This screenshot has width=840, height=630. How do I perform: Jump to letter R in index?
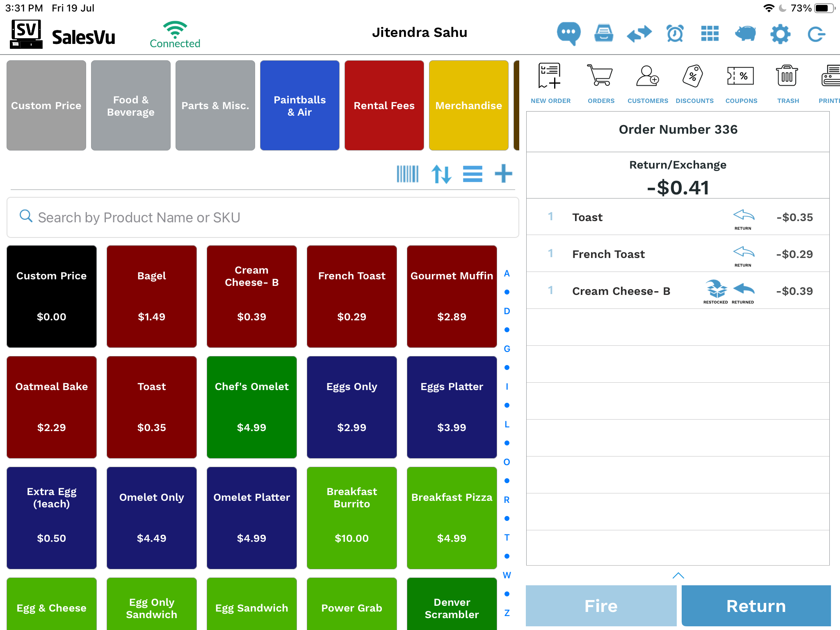507,500
